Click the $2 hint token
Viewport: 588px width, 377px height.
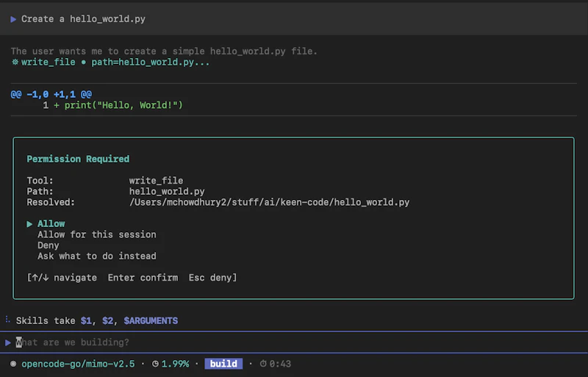107,320
